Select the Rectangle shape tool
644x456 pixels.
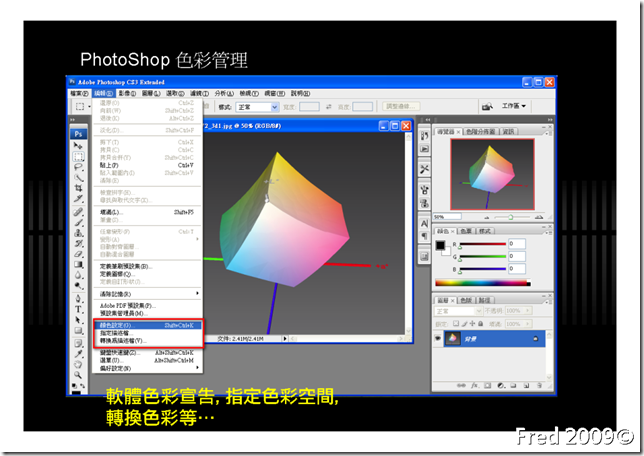[x=78, y=331]
